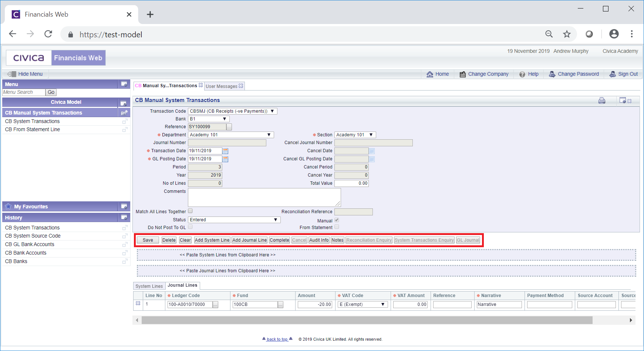Open the GL Posting Date calendar picker
This screenshot has width=644, height=351.
pyautogui.click(x=225, y=159)
